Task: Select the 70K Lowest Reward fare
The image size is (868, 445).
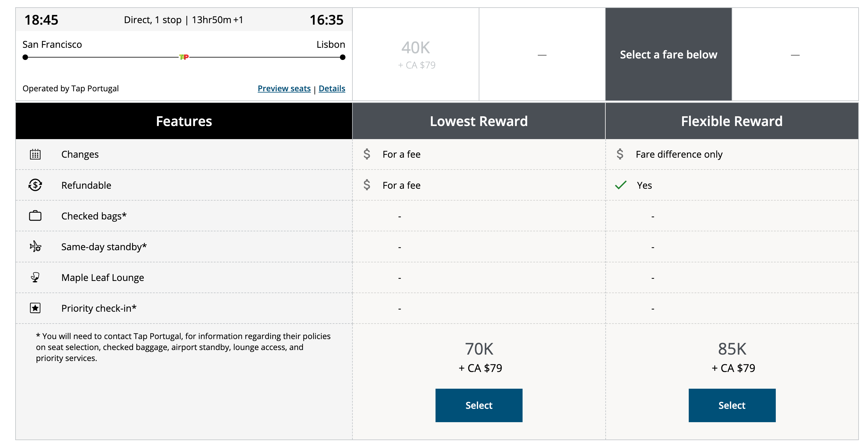Action: tap(479, 405)
